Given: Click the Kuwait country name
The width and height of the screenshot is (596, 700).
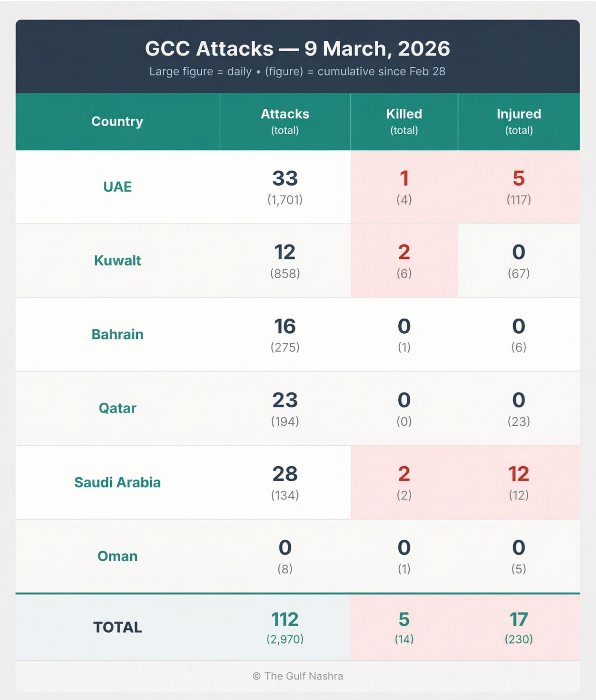Looking at the screenshot, I should 117,260.
